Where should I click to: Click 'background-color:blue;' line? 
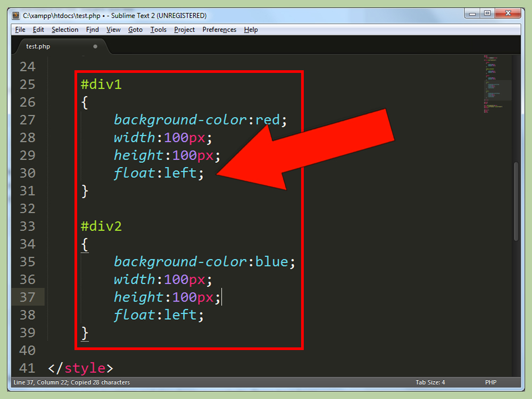(204, 262)
